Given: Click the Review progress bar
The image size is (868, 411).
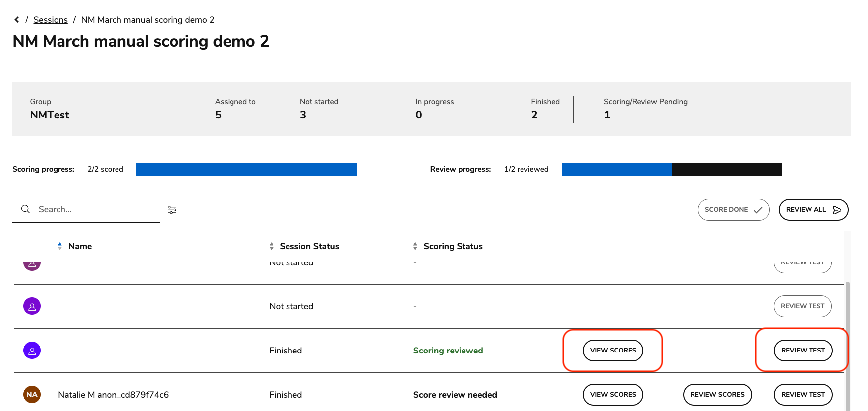Looking at the screenshot, I should point(671,169).
